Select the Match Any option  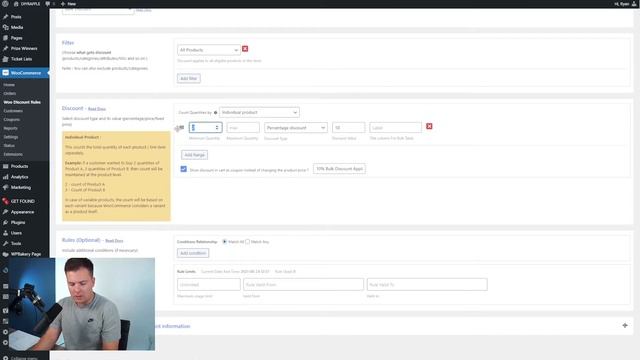pyautogui.click(x=247, y=242)
